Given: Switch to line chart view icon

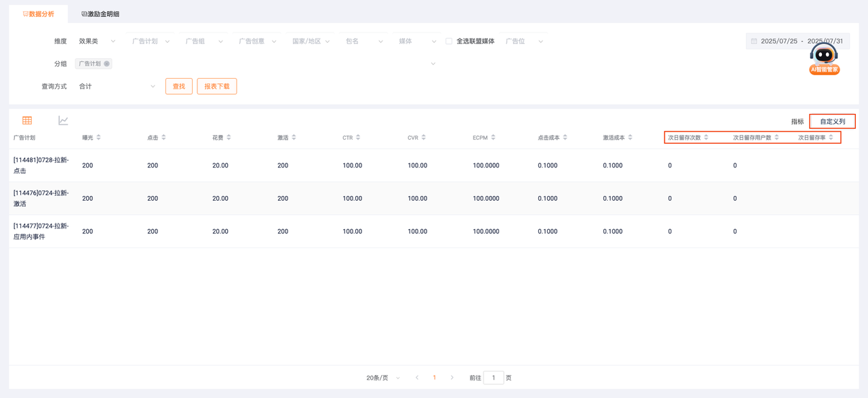Looking at the screenshot, I should 63,121.
